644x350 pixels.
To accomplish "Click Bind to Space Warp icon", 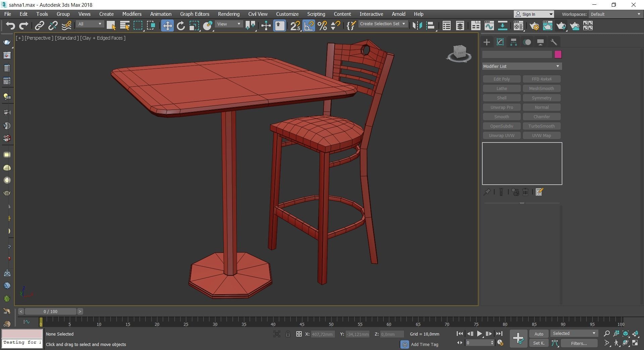I will 66,26.
